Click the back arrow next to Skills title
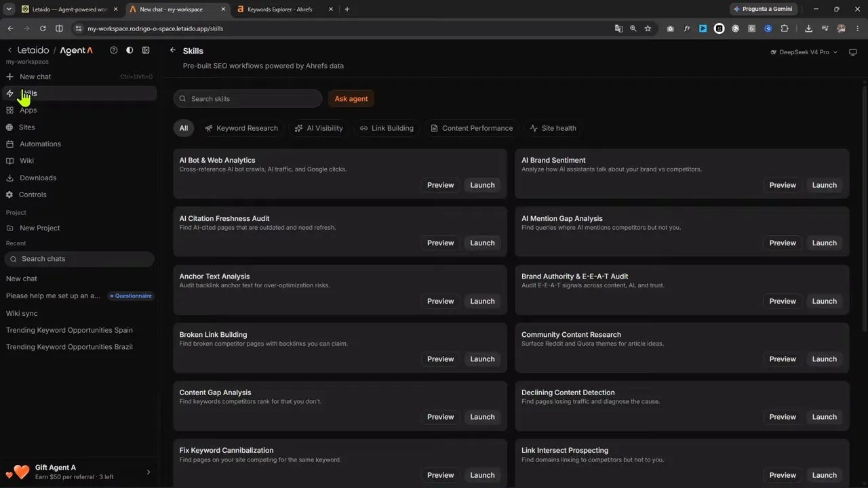 pyautogui.click(x=173, y=50)
